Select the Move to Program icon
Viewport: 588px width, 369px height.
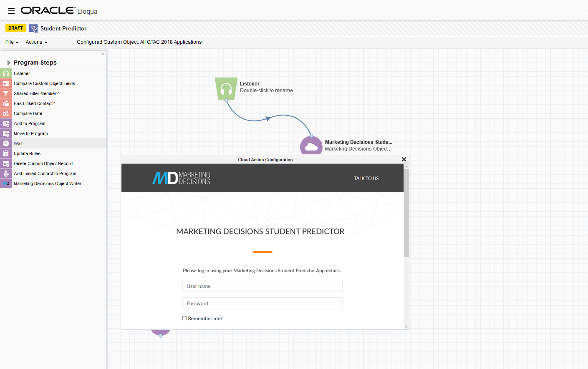[x=6, y=133]
